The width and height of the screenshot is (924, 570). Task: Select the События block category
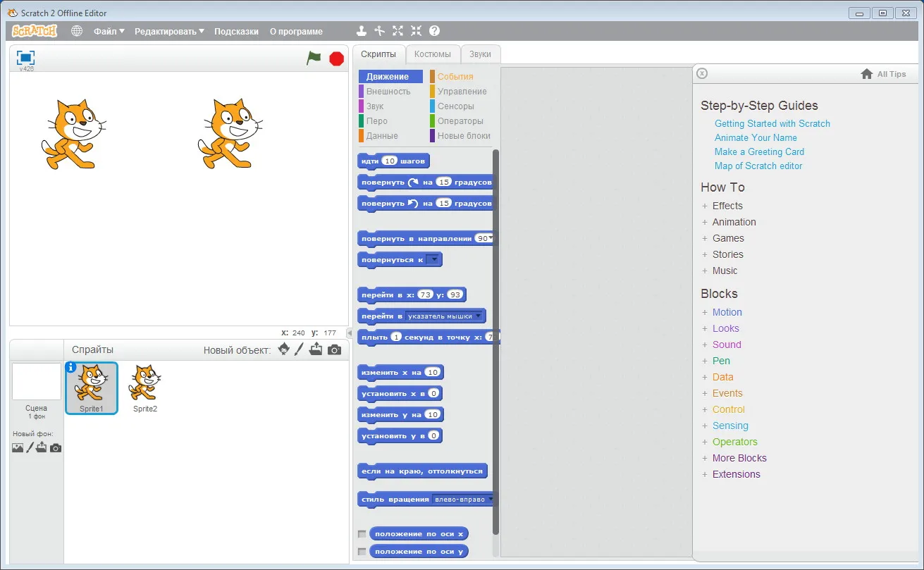point(455,77)
